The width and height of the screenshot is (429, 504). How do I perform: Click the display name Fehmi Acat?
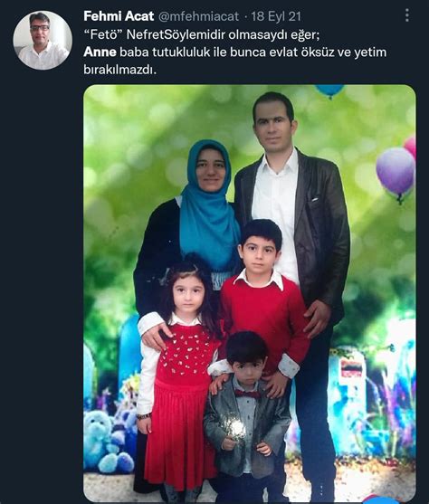119,16
